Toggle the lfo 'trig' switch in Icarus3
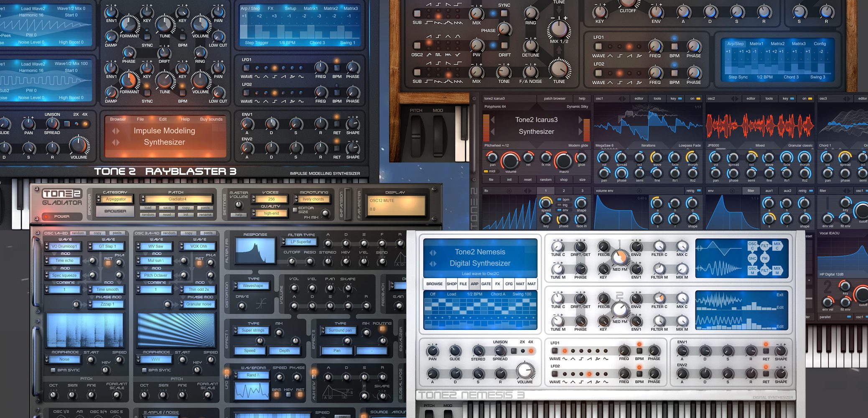The image size is (868, 418). (560, 205)
